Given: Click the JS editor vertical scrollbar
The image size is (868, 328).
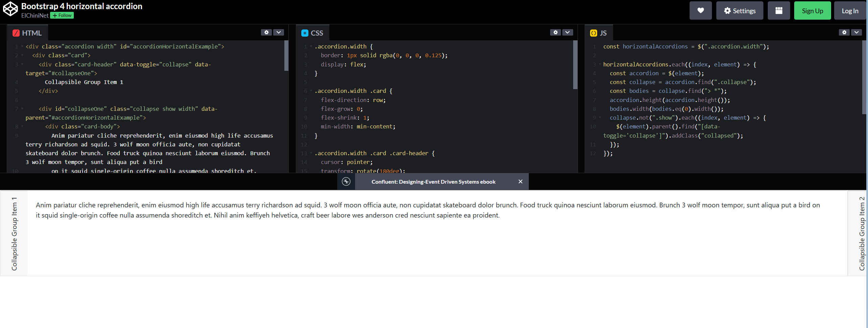Looking at the screenshot, I should pos(864,77).
